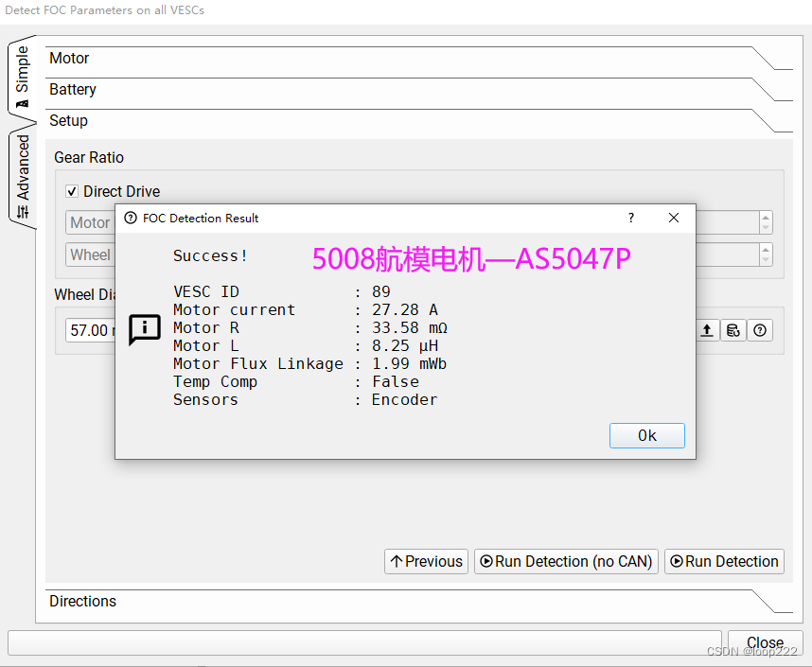Select the Motor L value 8.25 µH
This screenshot has height=667, width=812.
(404, 346)
